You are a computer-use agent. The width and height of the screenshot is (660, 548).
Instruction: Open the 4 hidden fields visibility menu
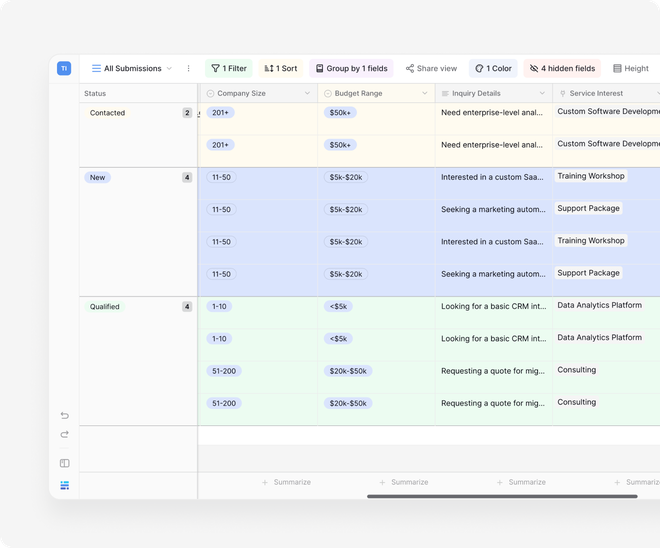click(561, 69)
